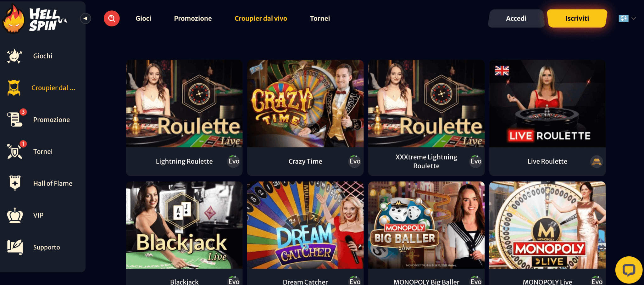Go to the HellSpin logo home
This screenshot has width=644, height=285.
[35, 19]
